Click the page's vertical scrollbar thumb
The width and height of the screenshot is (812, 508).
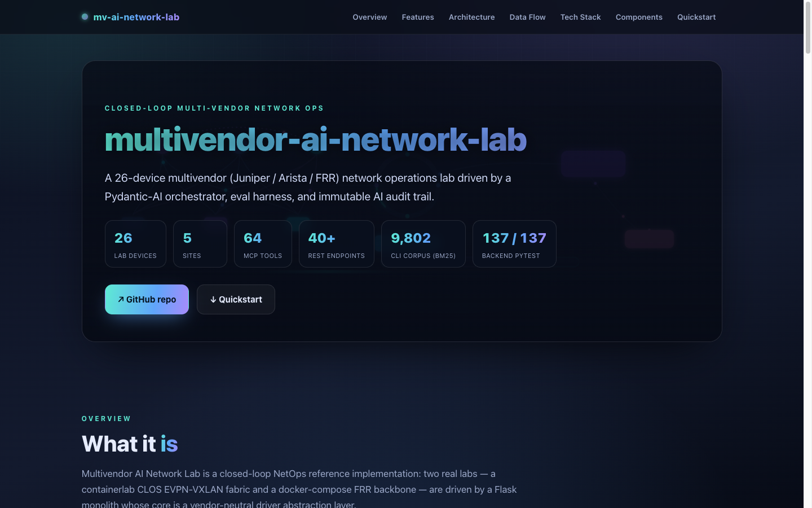(807, 28)
